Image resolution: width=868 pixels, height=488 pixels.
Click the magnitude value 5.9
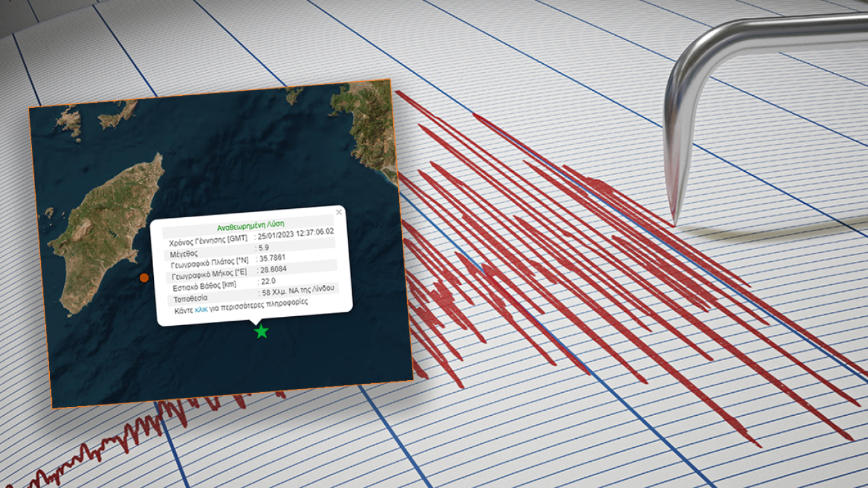coord(264,247)
